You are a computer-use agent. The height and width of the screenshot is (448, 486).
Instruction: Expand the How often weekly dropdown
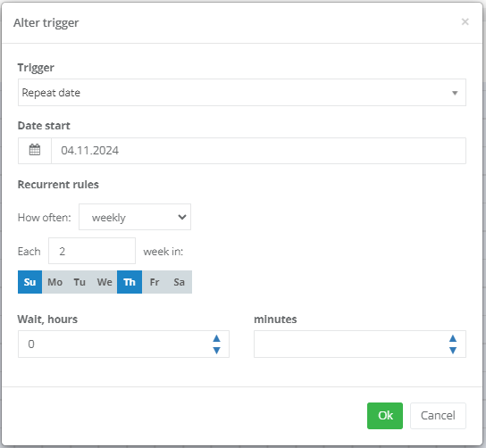pos(135,217)
